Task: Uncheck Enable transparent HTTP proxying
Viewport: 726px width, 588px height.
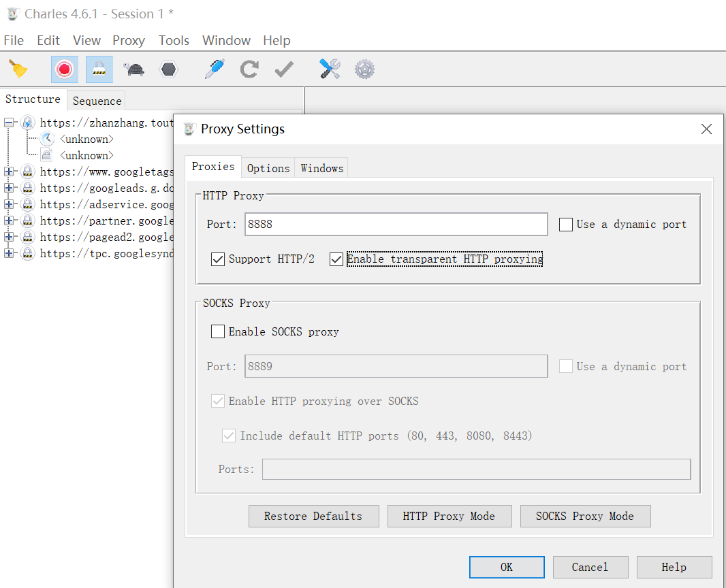Action: pos(336,259)
